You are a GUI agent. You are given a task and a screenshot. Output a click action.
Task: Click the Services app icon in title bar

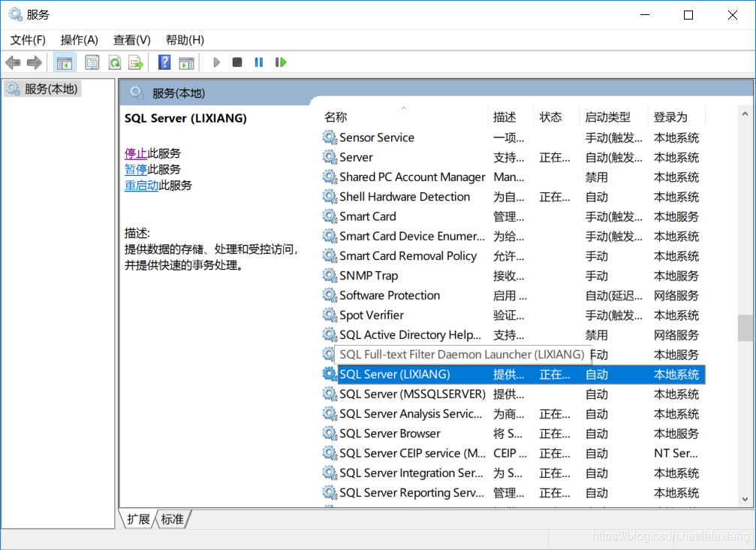[16, 14]
